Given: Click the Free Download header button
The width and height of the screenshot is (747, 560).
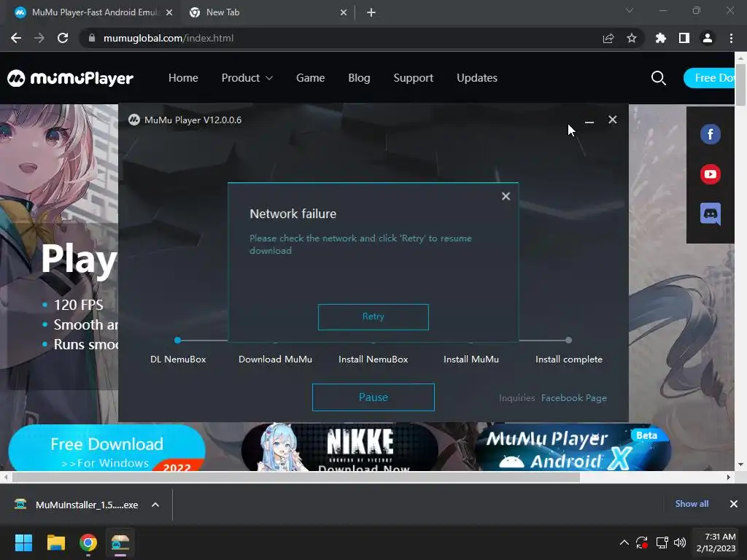Looking at the screenshot, I should click(710, 78).
